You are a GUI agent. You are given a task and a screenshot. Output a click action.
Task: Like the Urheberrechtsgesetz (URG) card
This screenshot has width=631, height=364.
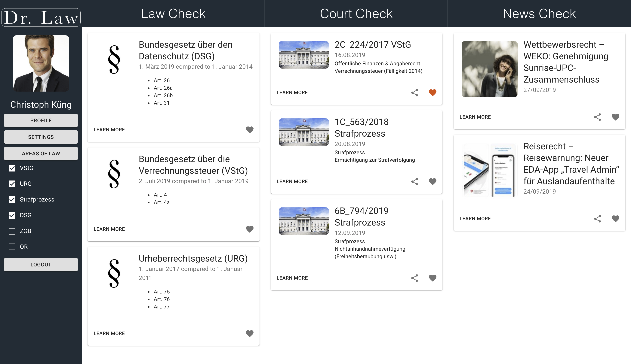click(249, 333)
